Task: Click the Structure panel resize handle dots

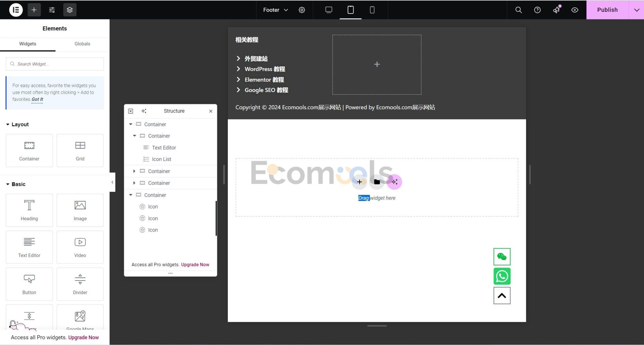Action: pos(170,273)
